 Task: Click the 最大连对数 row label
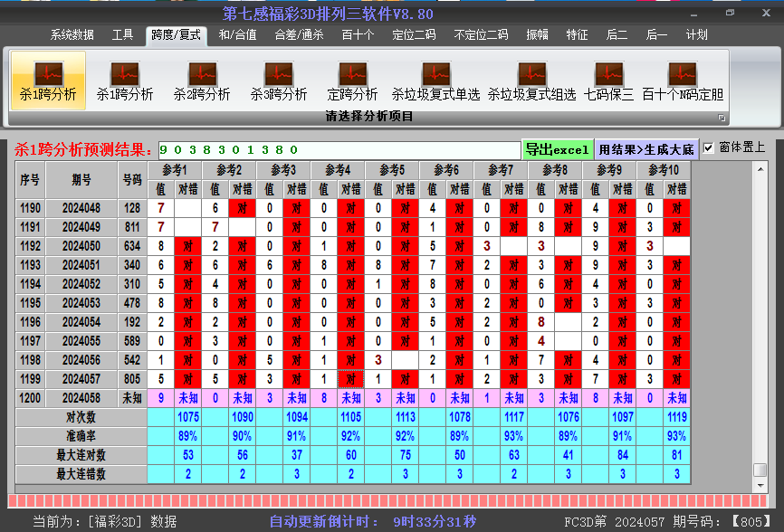[x=81, y=455]
